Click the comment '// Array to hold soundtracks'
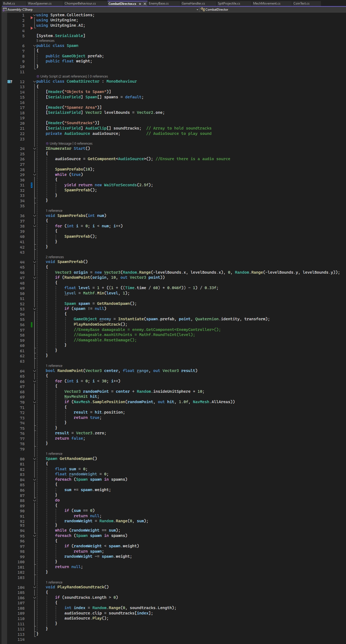The width and height of the screenshot is (346, 644). click(x=179, y=128)
